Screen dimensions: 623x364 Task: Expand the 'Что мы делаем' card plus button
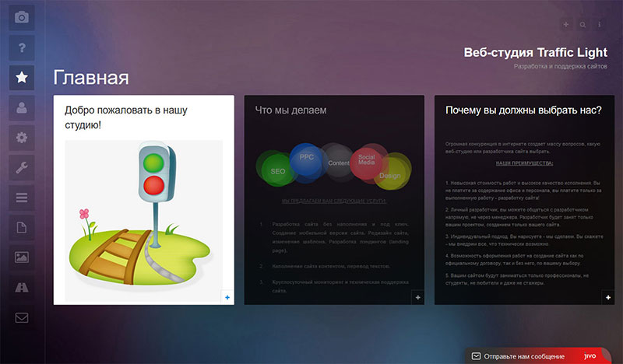(x=417, y=297)
